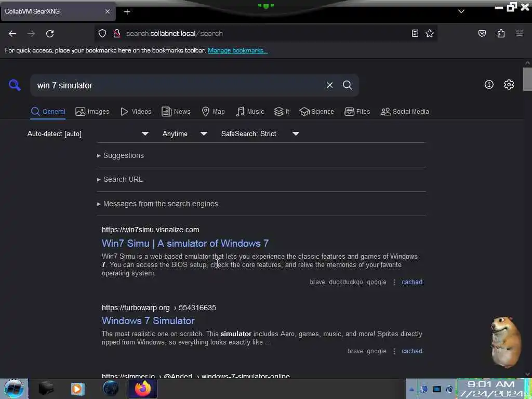Viewport: 532px width, 399px height.
Task: Bookmark this page with the star icon
Action: click(x=430, y=33)
